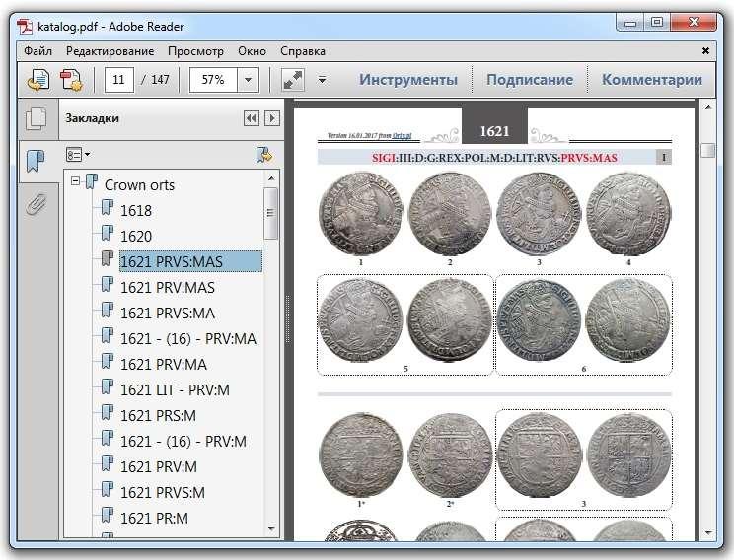Open the Инструменты pane
Image resolution: width=734 pixels, height=560 pixels.
pos(408,80)
